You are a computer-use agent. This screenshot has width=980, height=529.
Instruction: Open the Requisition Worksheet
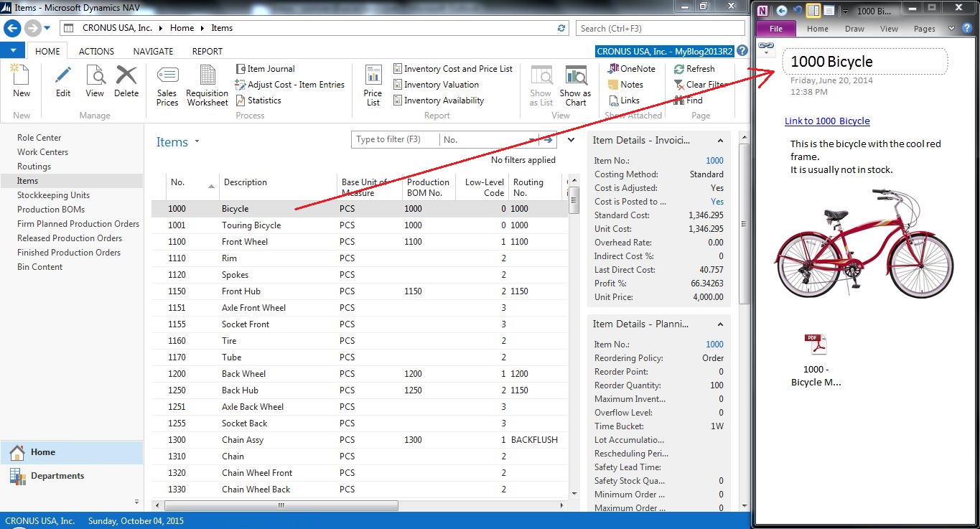point(207,86)
